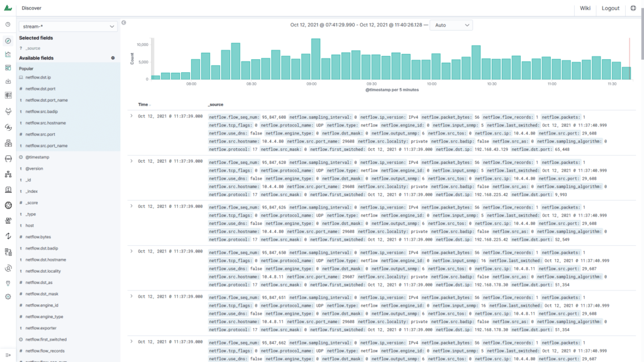Expand the third log document row
Screen dimensions: 644x362
tap(131, 206)
